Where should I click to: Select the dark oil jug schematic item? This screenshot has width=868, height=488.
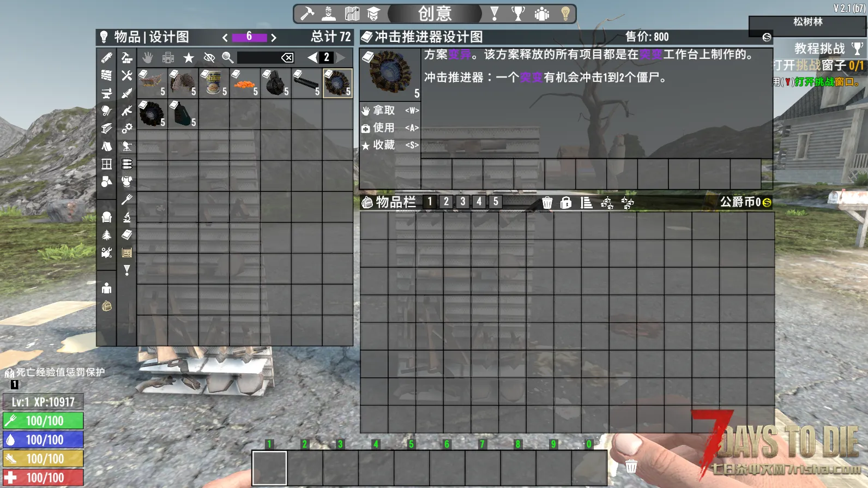coord(183,114)
